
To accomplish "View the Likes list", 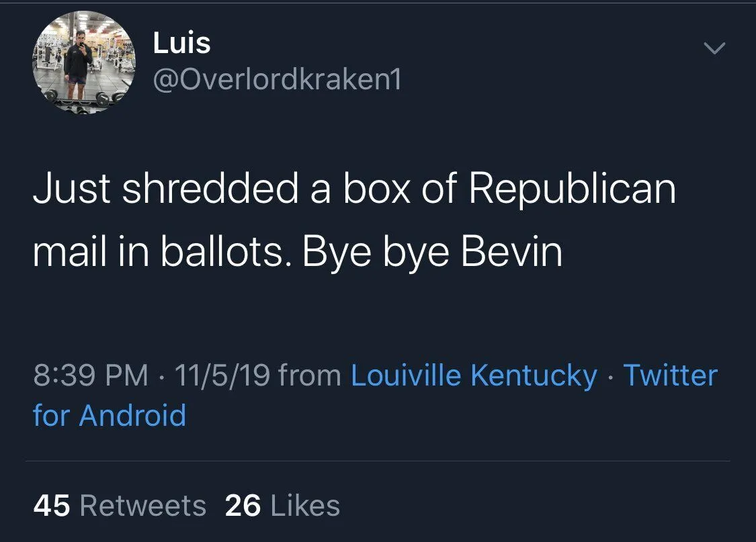I will (x=306, y=506).
